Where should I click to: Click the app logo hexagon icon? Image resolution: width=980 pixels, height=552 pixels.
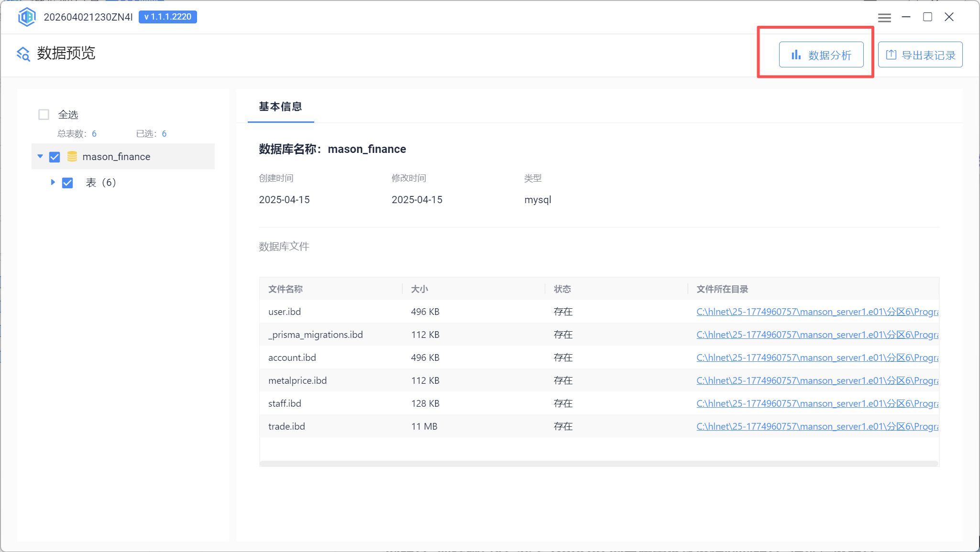pyautogui.click(x=27, y=17)
